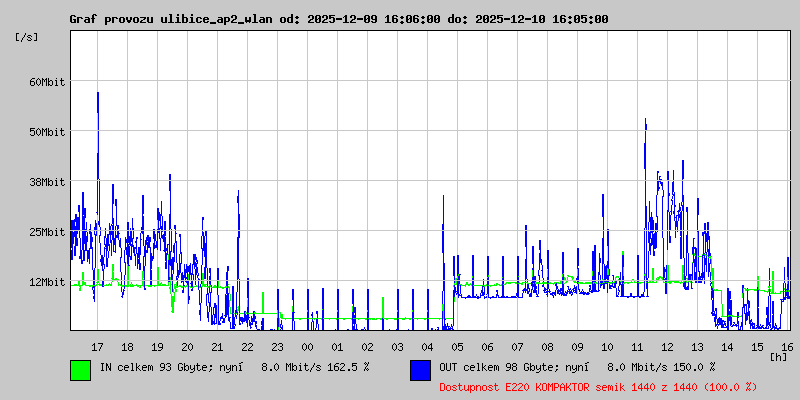Click the 60Mbit y-axis label
Screen dimensions: 800x400
point(46,82)
